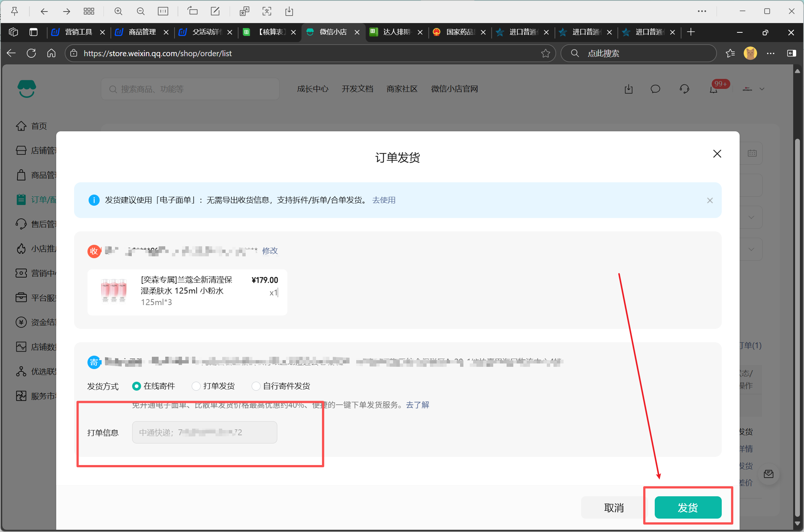Viewport: 804px width, 532px height.
Task: Click the customer service headset icon
Action: (x=684, y=89)
